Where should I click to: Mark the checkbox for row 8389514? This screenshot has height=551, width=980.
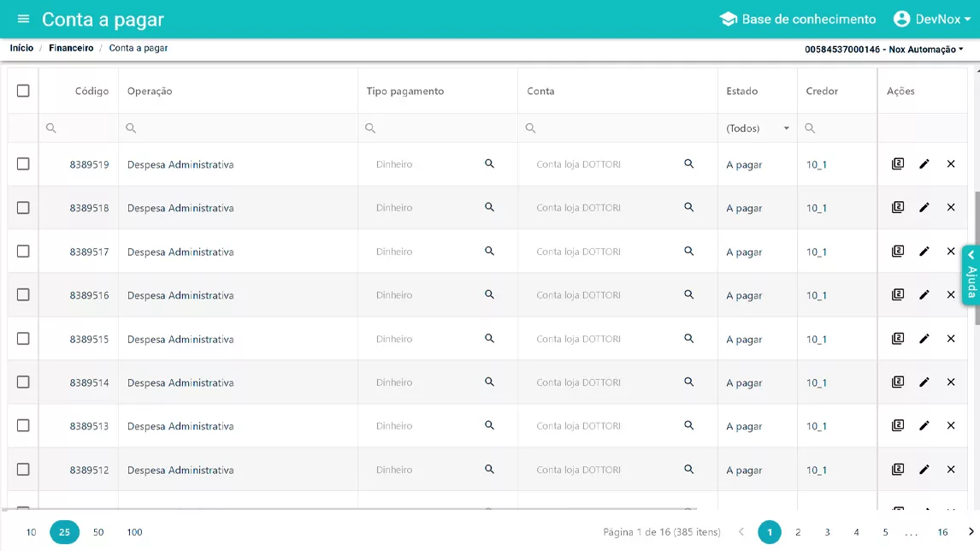pos(23,382)
